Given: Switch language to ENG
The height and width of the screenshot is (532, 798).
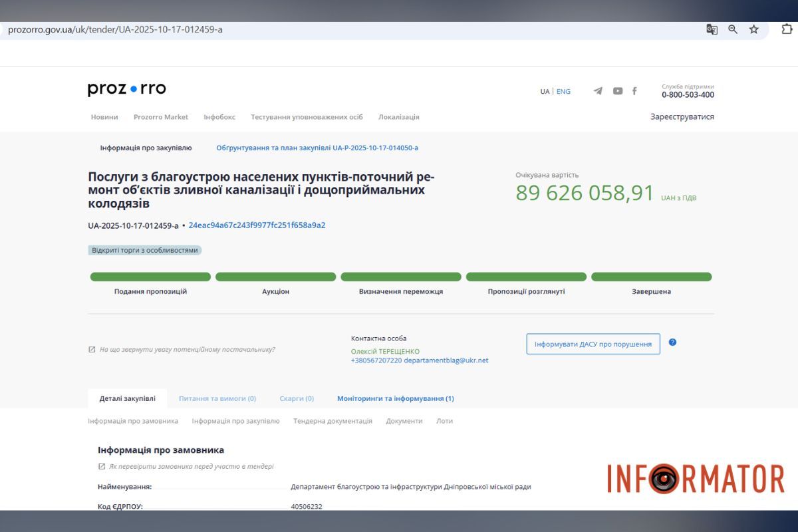Looking at the screenshot, I should pyautogui.click(x=563, y=92).
